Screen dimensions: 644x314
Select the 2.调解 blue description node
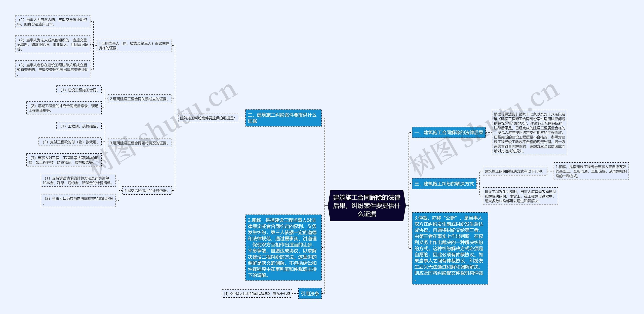coord(283,252)
